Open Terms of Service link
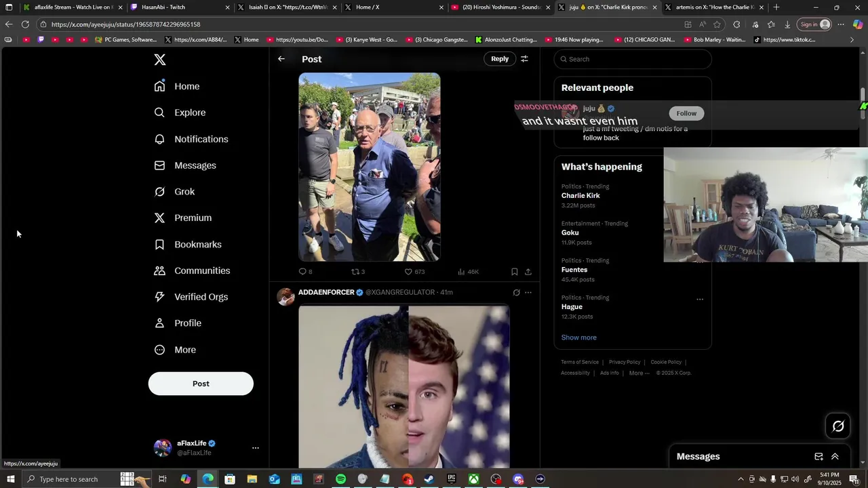This screenshot has width=868, height=488. pos(580,362)
